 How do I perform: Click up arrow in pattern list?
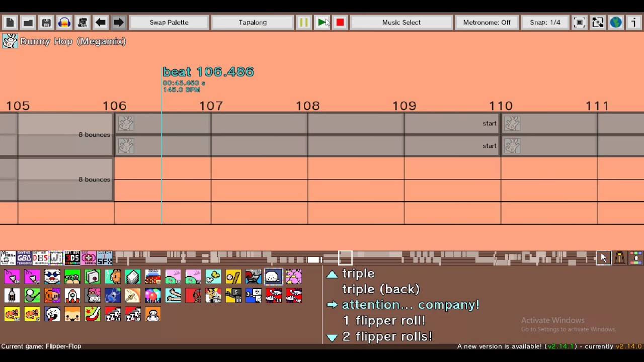click(x=332, y=274)
